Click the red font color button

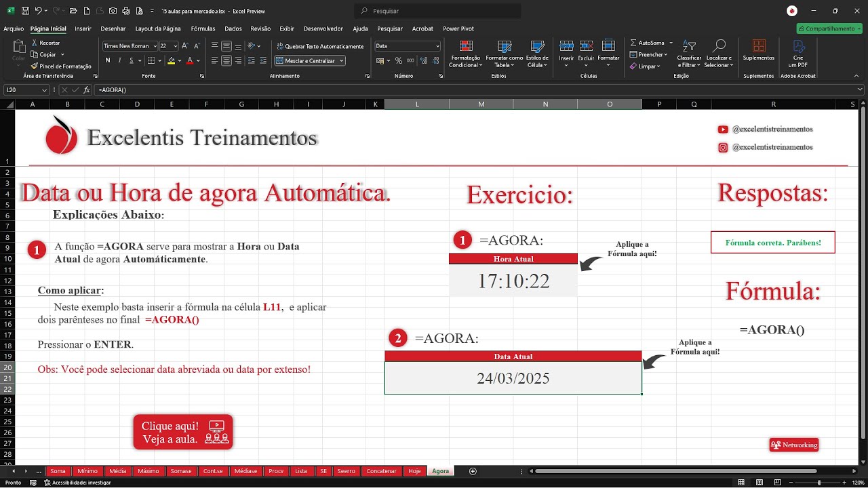pos(189,60)
